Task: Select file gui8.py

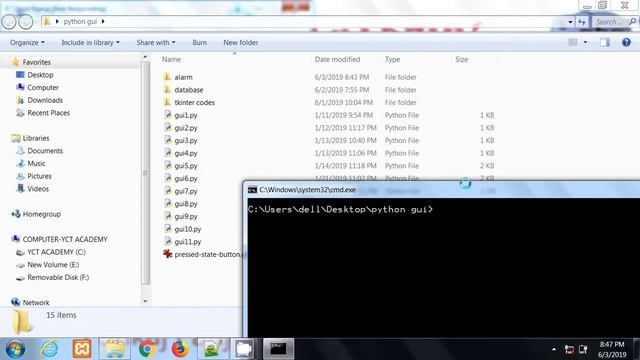Action: 180,204
